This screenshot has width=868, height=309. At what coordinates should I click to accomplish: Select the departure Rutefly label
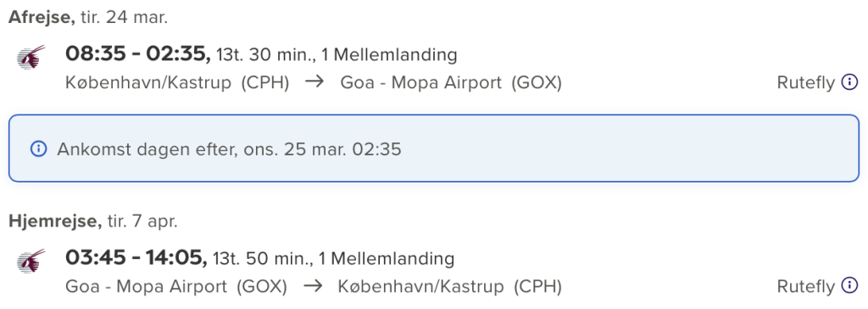(x=806, y=82)
